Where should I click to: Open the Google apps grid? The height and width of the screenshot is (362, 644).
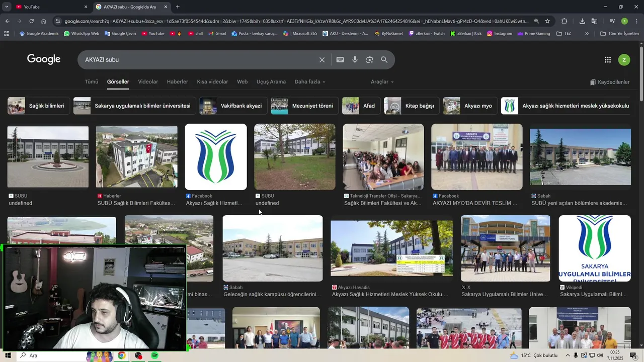(608, 60)
